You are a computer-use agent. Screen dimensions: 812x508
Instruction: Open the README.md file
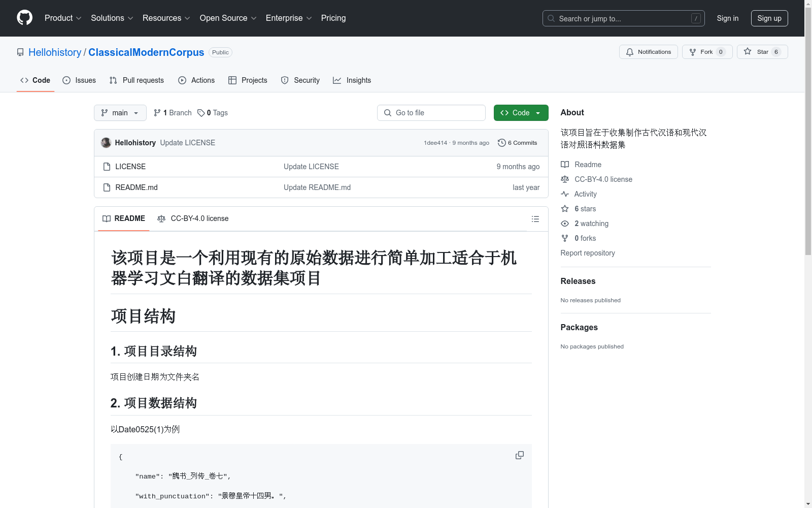coord(137,187)
